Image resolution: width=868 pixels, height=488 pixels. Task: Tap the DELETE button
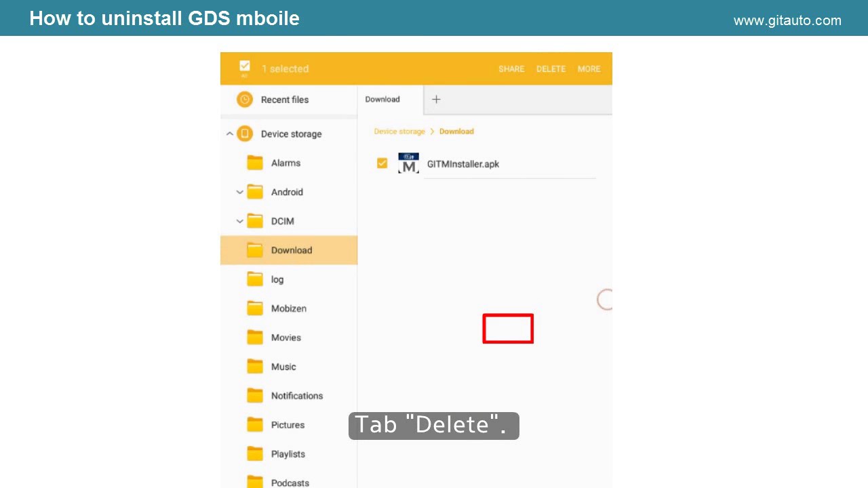[551, 69]
